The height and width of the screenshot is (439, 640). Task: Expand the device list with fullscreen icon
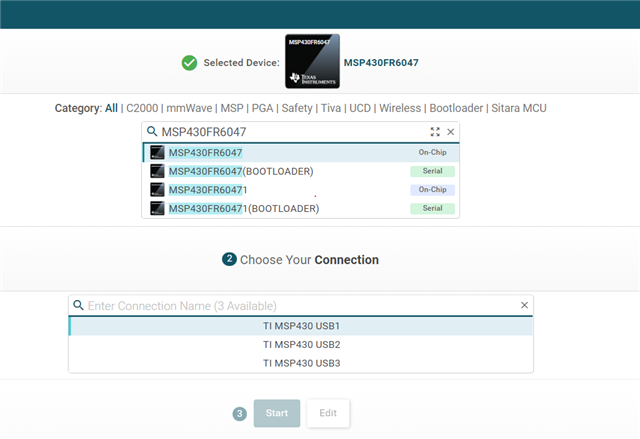pyautogui.click(x=435, y=132)
